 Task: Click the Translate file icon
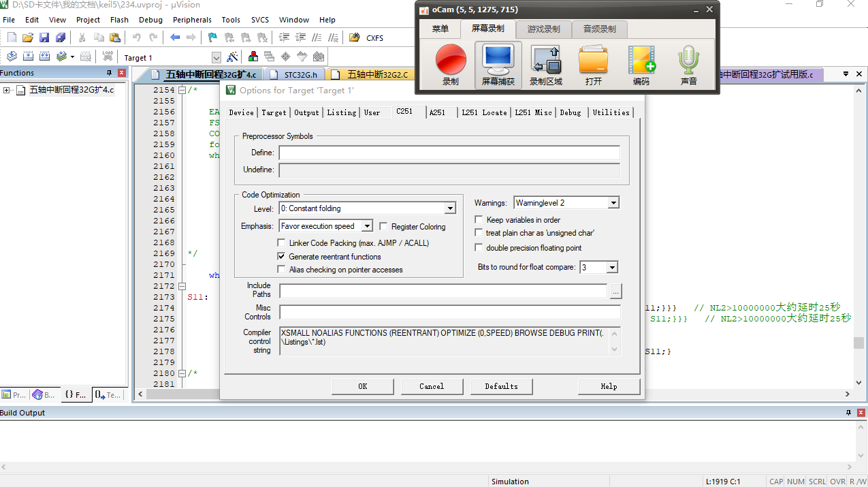click(x=12, y=57)
